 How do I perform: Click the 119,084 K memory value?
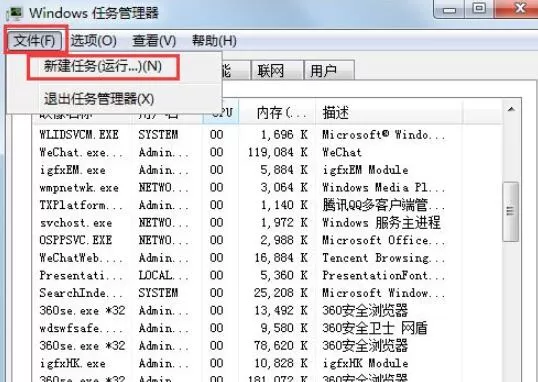pyautogui.click(x=278, y=152)
